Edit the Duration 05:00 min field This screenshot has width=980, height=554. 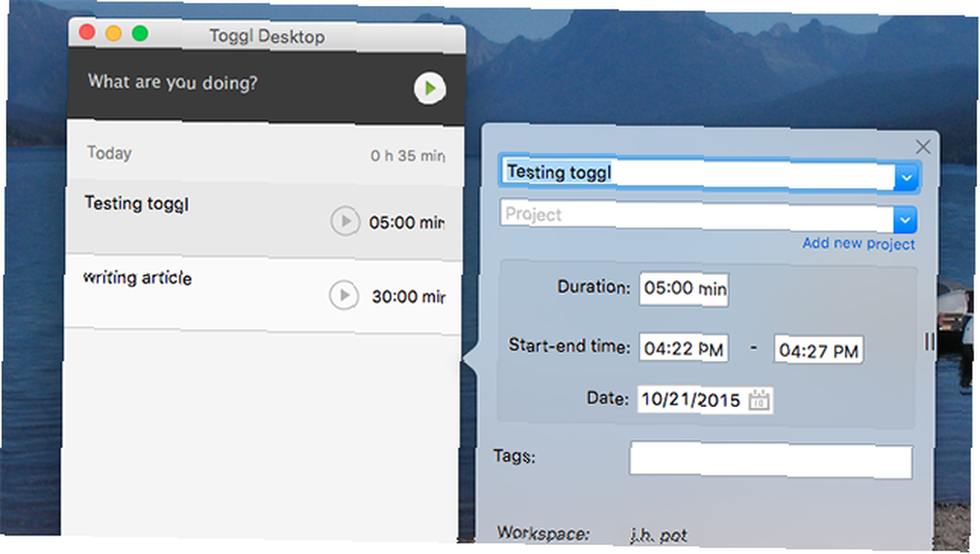click(684, 289)
